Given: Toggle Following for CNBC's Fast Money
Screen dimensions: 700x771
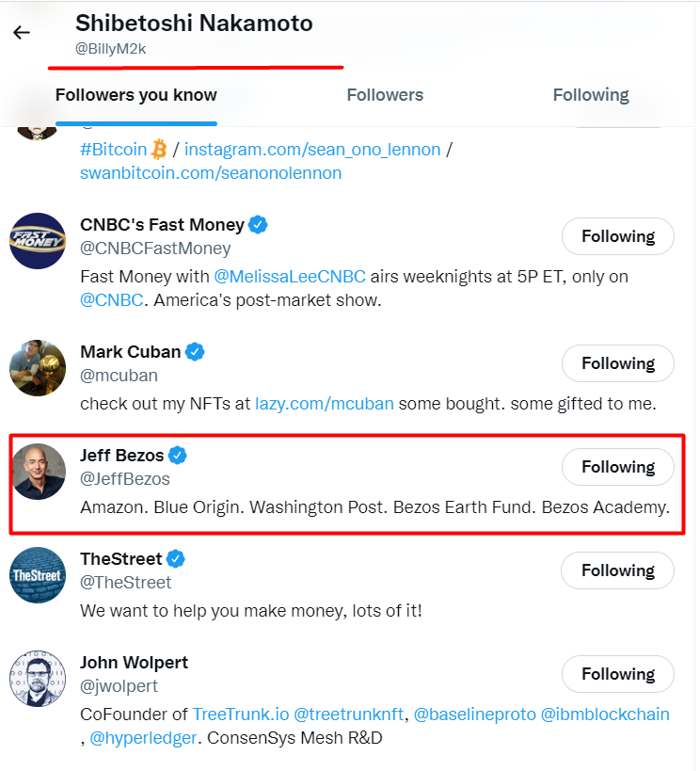Looking at the screenshot, I should [617, 236].
